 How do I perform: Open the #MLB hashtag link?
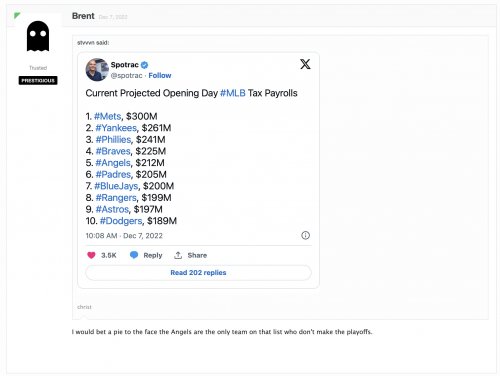pos(233,93)
